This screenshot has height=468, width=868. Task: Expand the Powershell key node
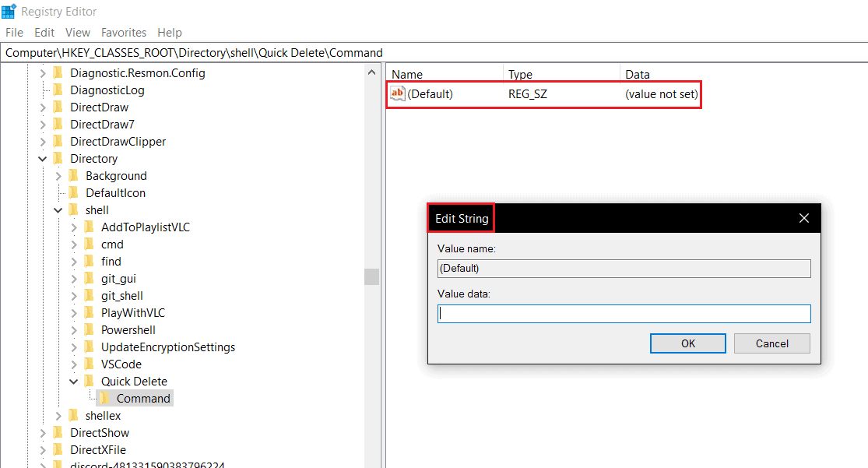74,329
